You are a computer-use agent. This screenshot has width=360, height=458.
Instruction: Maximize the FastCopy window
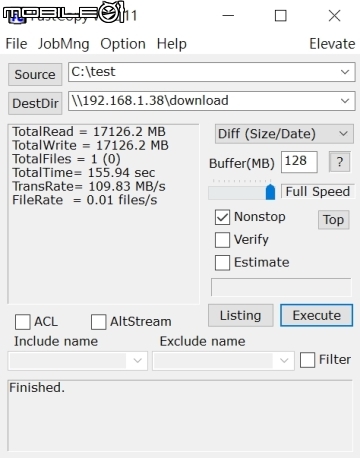tap(280, 16)
